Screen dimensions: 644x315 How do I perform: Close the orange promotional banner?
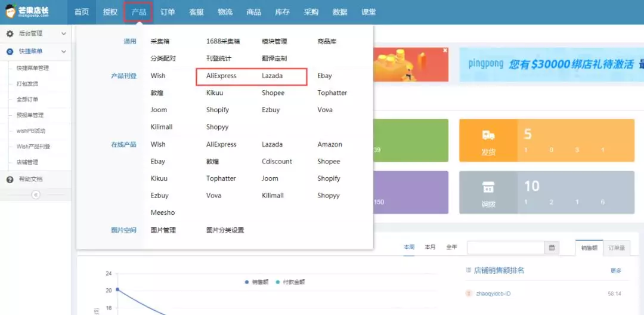tap(445, 51)
